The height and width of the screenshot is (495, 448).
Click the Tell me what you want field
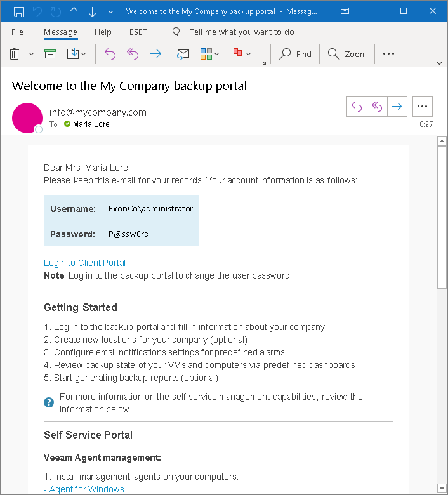[241, 32]
